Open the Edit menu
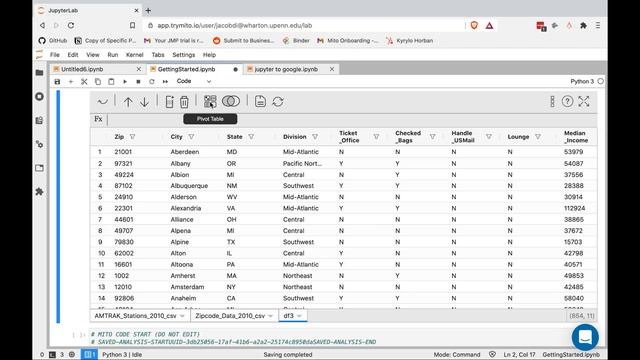The width and height of the screenshot is (640, 360). coord(73,55)
